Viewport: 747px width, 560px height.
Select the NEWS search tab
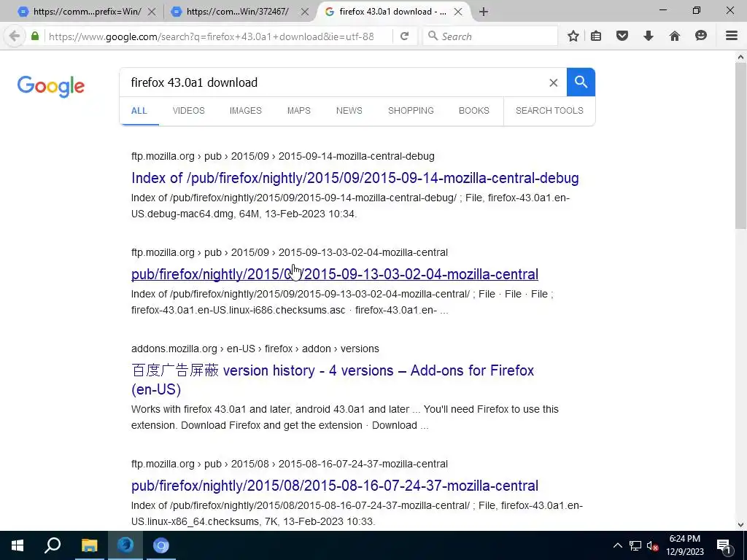coord(349,111)
